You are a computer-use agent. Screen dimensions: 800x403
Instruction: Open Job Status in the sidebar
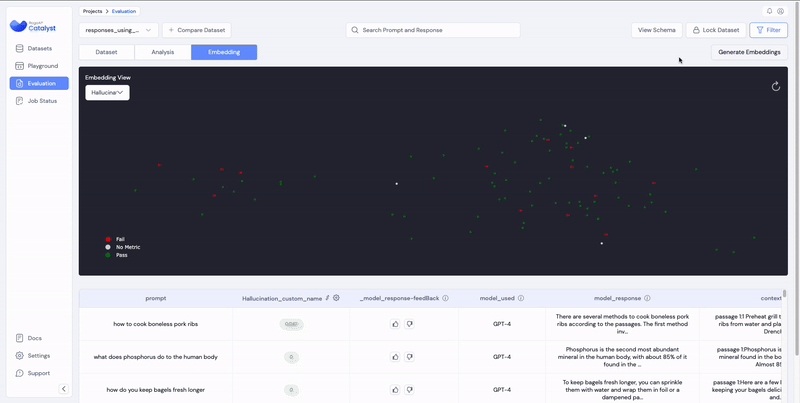pyautogui.click(x=40, y=101)
